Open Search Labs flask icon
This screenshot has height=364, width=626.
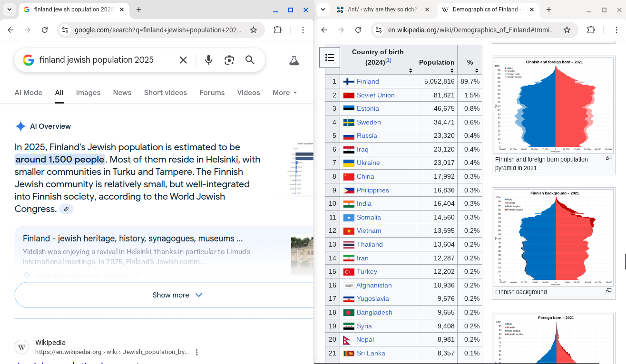[294, 60]
